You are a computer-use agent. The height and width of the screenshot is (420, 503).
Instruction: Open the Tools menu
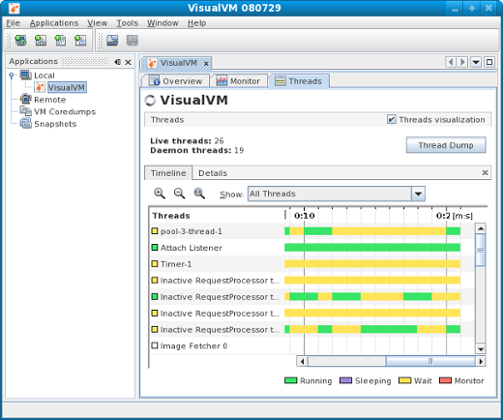point(127,23)
